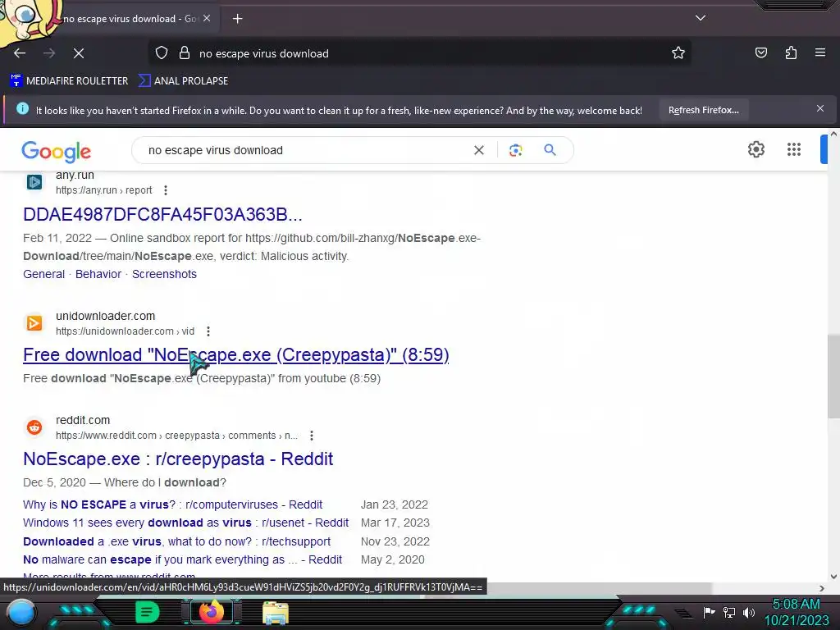Open the green notes app in taskbar
Image resolution: width=840 pixels, height=630 pixels.
(148, 612)
